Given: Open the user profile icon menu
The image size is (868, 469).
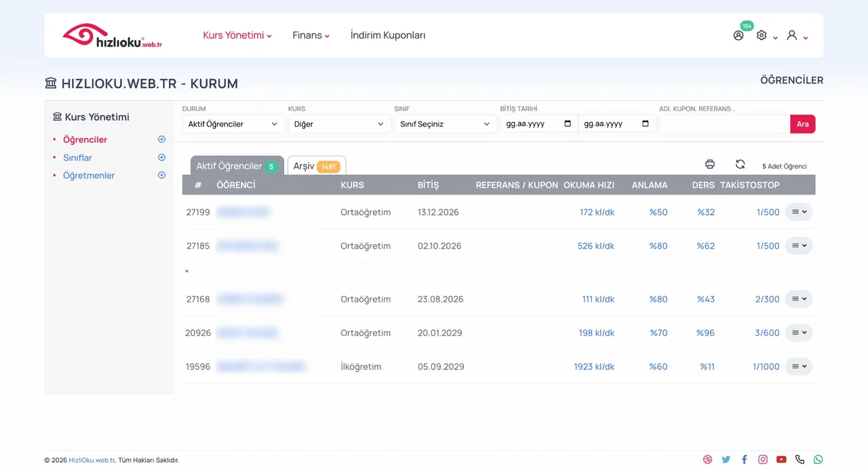Looking at the screenshot, I should point(791,35).
